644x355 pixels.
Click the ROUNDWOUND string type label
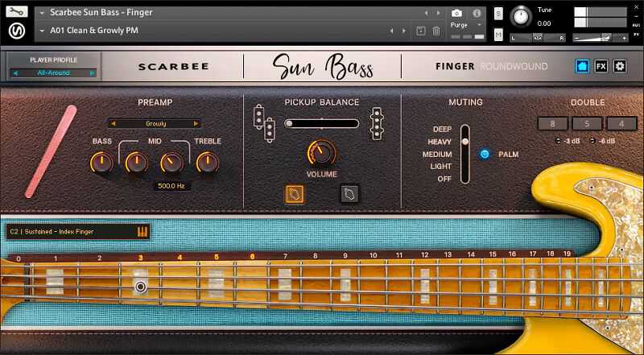click(x=514, y=66)
